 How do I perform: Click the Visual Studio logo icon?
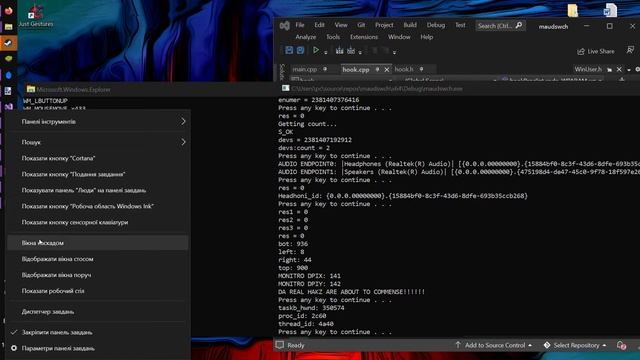(x=284, y=26)
